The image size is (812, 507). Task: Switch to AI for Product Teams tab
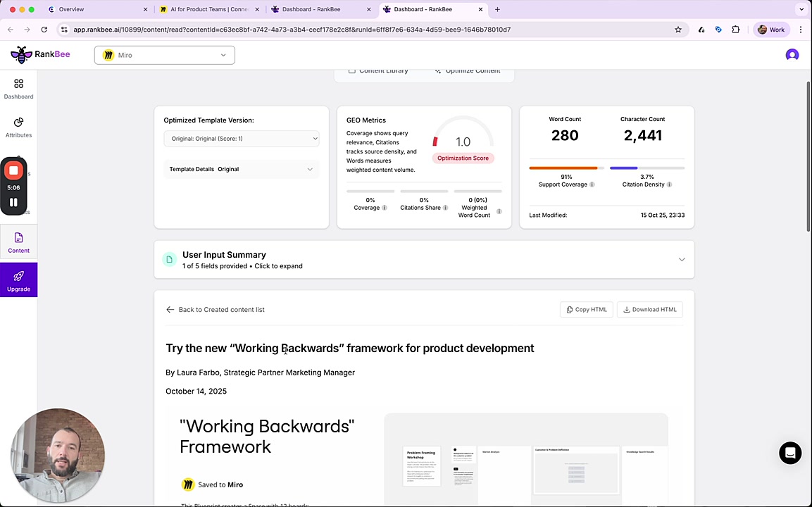pos(204,9)
